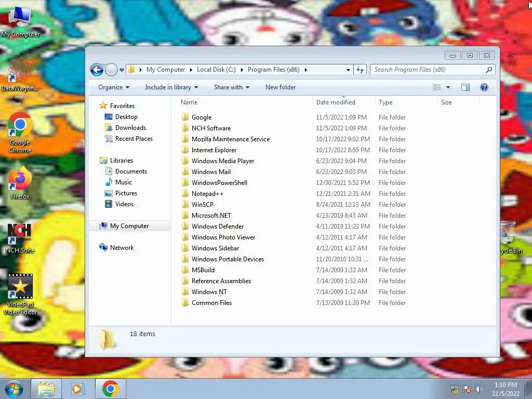This screenshot has width=532, height=399.
Task: Select the Firefox desktop shortcut
Action: (x=20, y=183)
